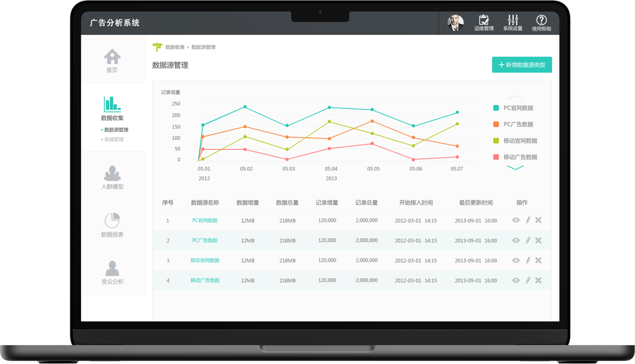Toggle view icon for 移动官网数据 row
The height and width of the screenshot is (364, 635).
tap(516, 261)
